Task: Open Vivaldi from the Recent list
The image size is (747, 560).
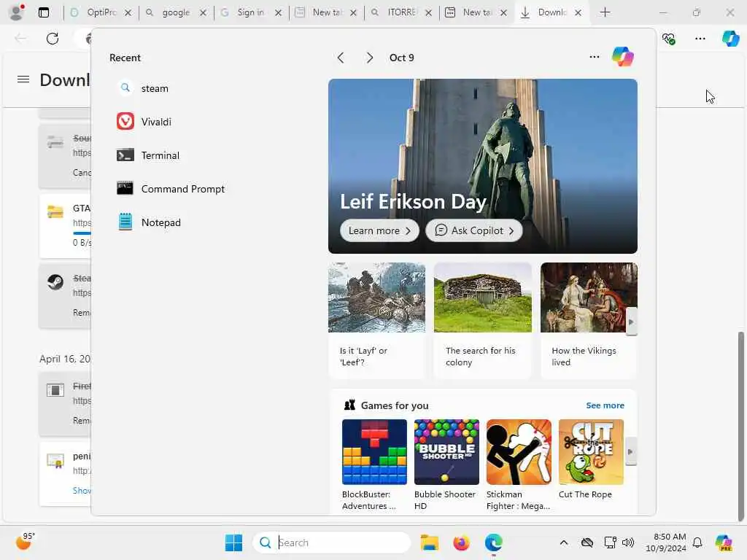Action: point(144,122)
